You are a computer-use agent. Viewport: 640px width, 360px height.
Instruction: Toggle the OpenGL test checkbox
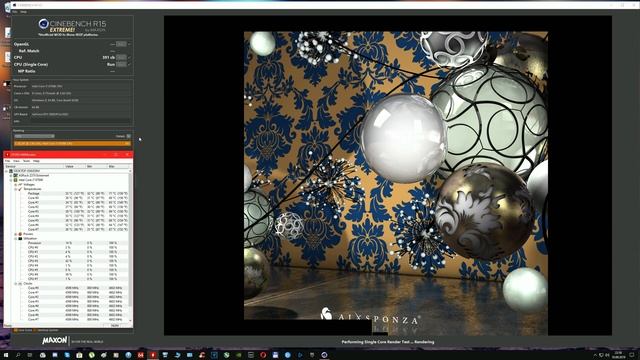point(129,44)
